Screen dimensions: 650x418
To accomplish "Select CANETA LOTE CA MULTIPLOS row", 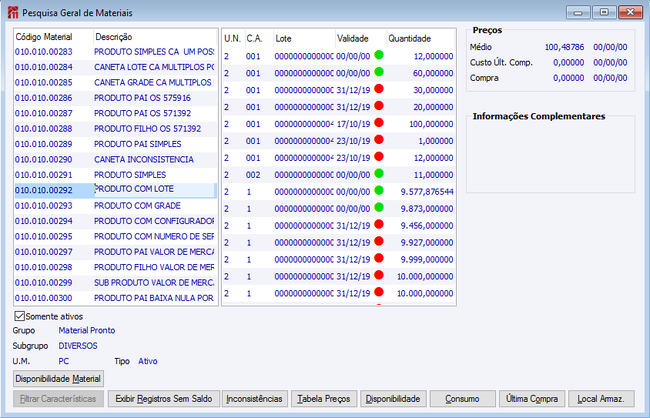I will coord(115,67).
